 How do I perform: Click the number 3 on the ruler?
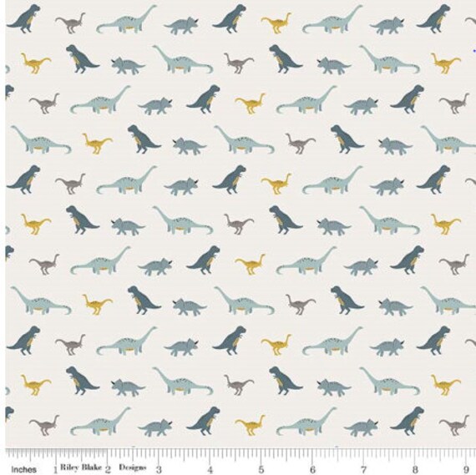click(159, 469)
